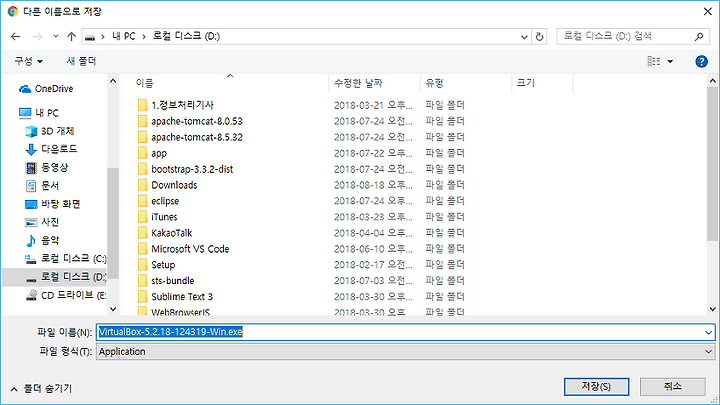Open 동영상 in sidebar
This screenshot has height=405, width=720.
[47, 168]
